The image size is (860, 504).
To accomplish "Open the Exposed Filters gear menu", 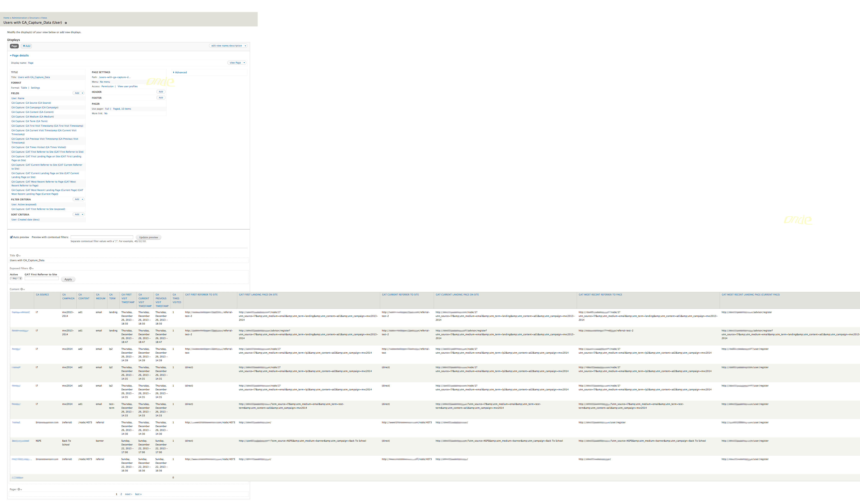I will pos(31,268).
